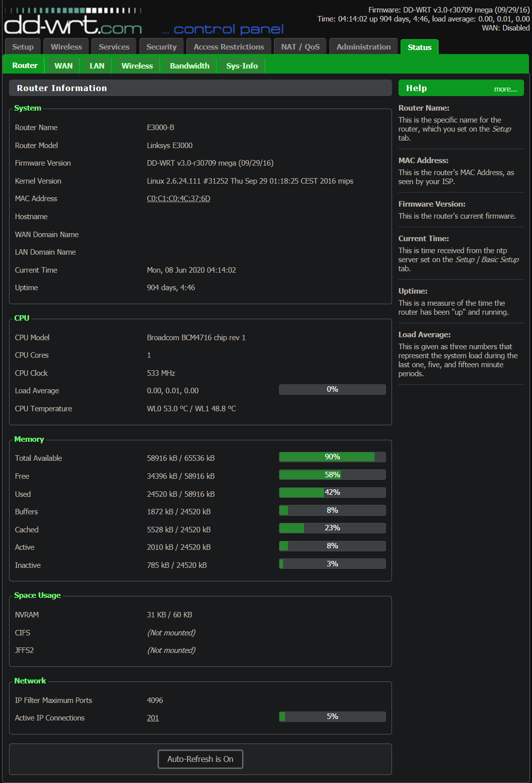Switch to the NAT / QoS tab
The image size is (532, 783).
(x=300, y=46)
